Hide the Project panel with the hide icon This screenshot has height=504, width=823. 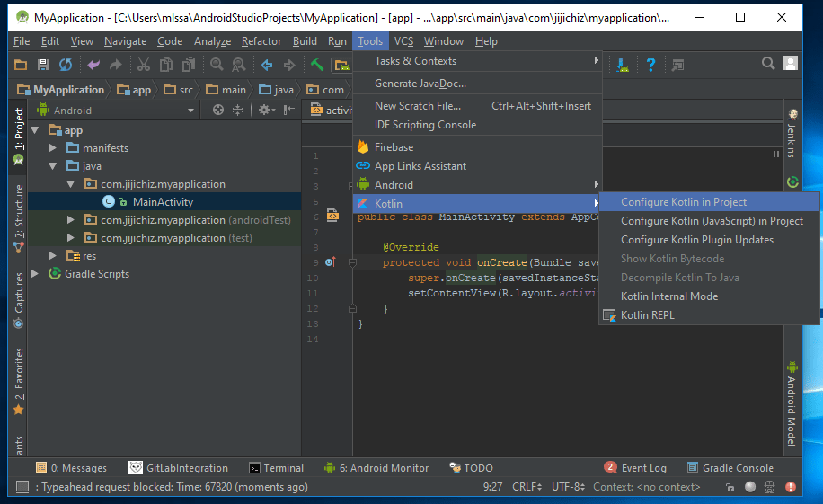(x=289, y=110)
